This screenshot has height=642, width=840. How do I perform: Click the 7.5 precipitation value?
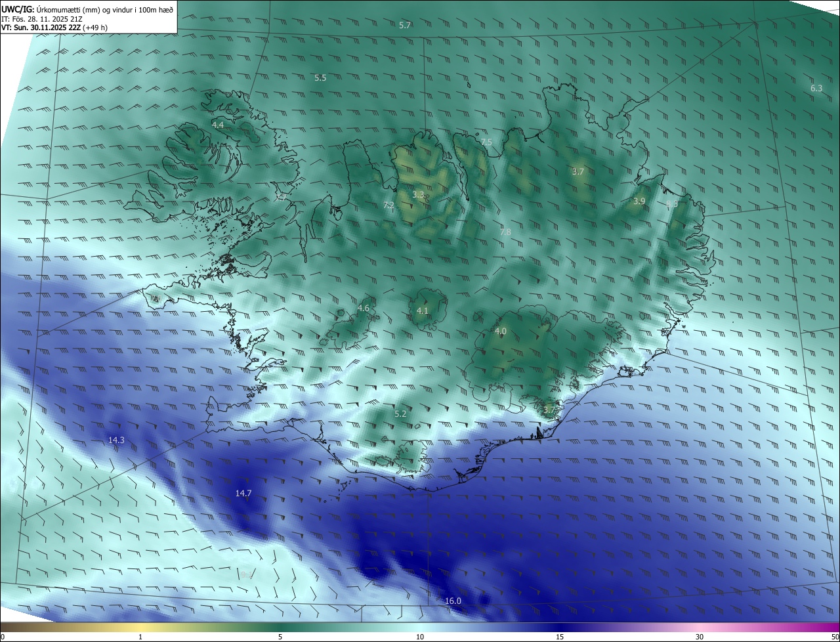tap(486, 142)
